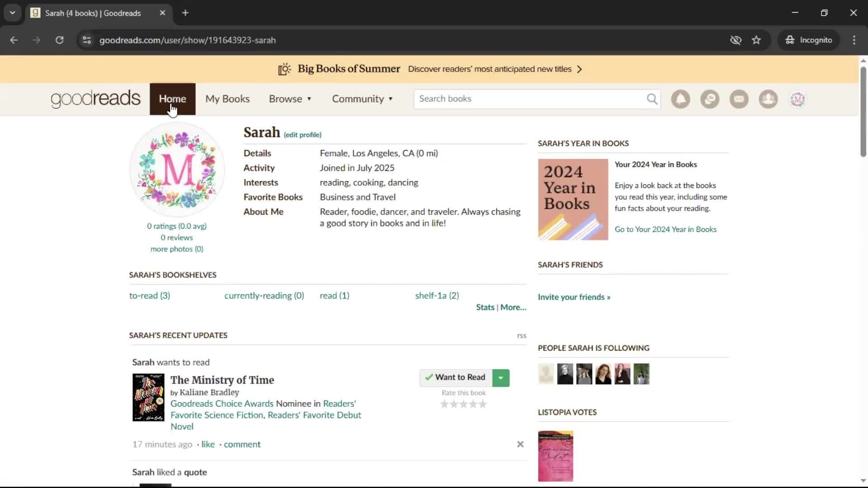868x488 pixels.
Task: Click the More... bookshelves link
Action: click(513, 307)
